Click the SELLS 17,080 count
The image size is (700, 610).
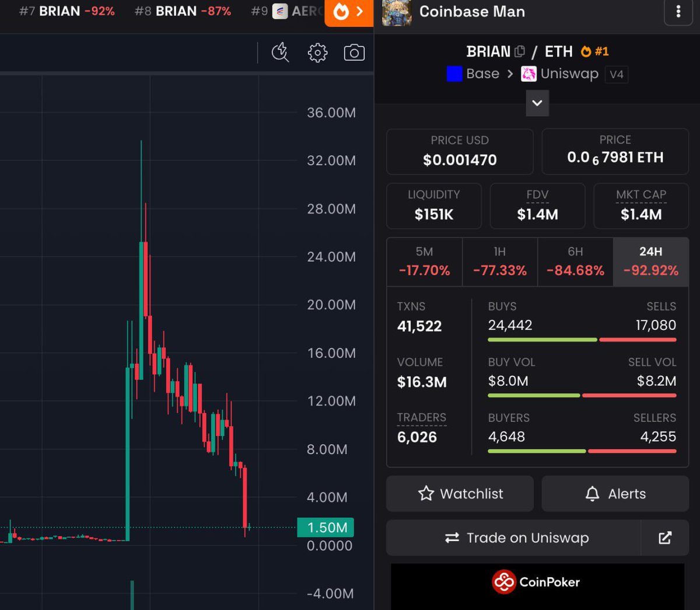(656, 325)
